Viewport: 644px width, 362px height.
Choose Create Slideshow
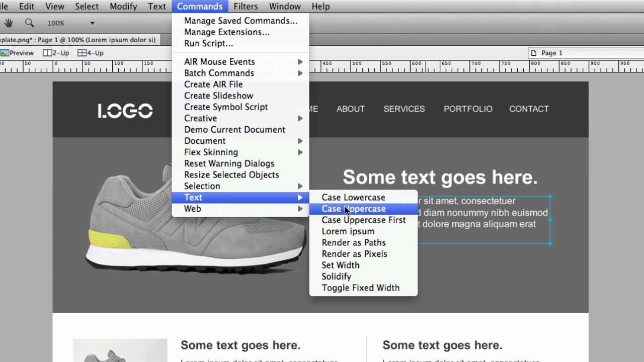click(x=240, y=96)
